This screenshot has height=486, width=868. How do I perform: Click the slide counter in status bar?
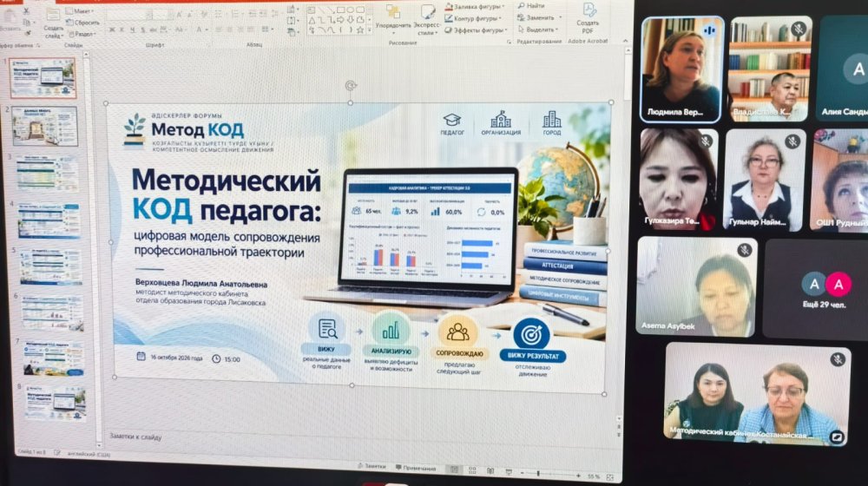pos(31,451)
